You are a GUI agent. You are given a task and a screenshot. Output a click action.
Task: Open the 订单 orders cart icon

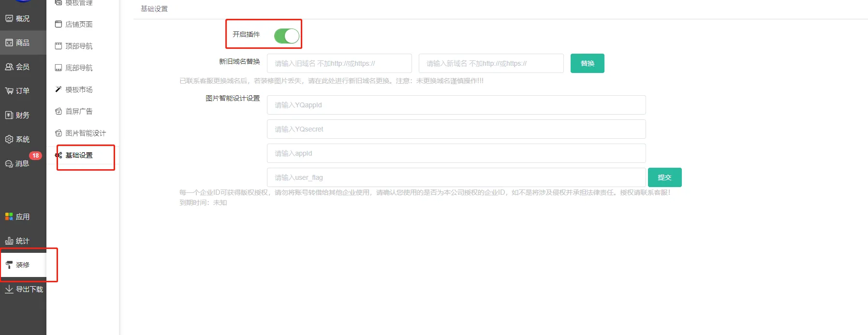[x=9, y=91]
